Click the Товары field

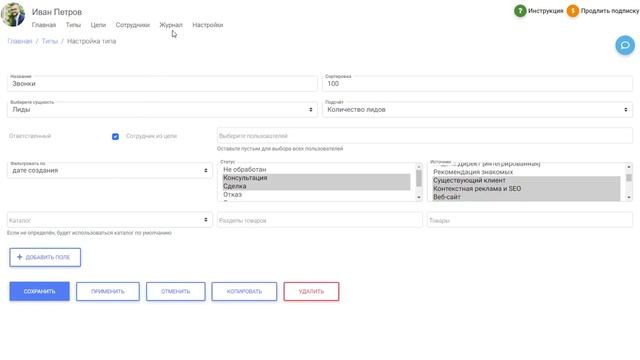tap(530, 220)
